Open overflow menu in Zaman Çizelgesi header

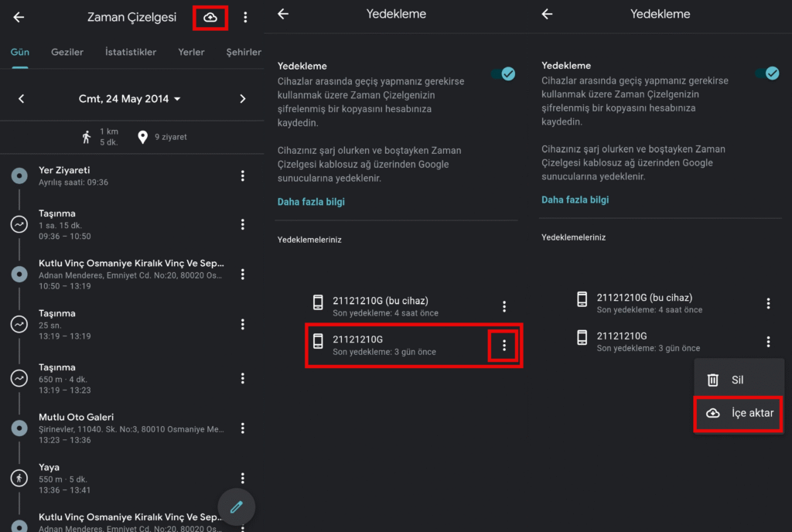(245, 17)
